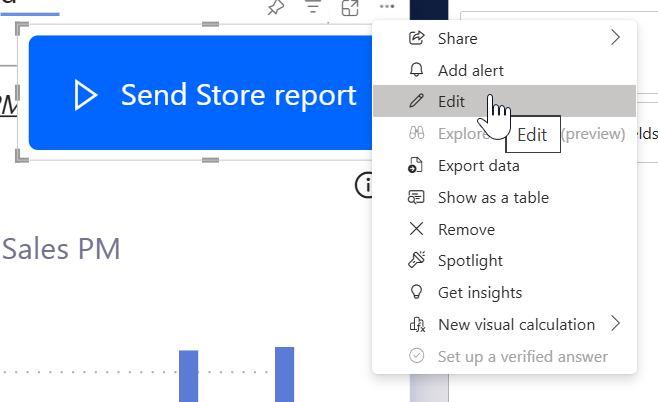
Task: Click the play triangle icon on blue button
Action: tap(86, 95)
